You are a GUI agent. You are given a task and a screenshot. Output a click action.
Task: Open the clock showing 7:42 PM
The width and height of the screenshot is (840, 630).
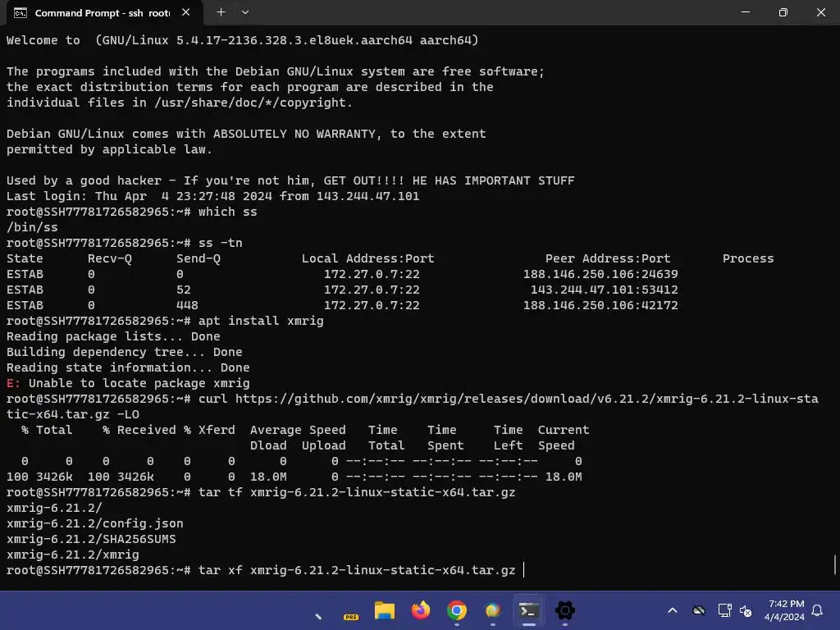(x=785, y=610)
